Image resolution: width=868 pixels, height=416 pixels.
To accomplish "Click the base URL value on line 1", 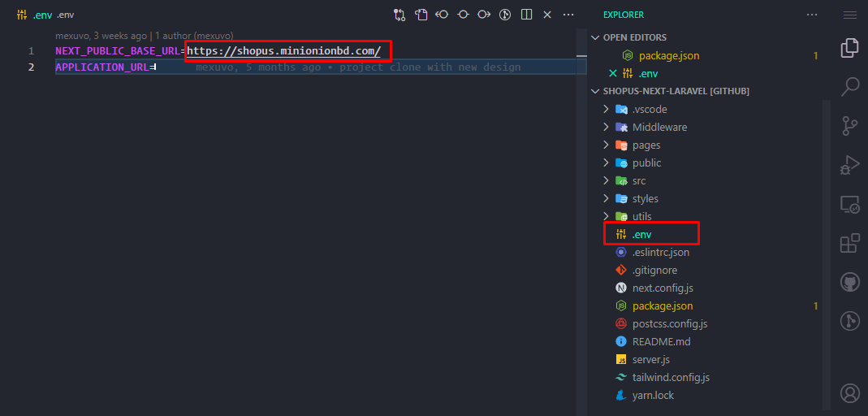I will pyautogui.click(x=283, y=51).
